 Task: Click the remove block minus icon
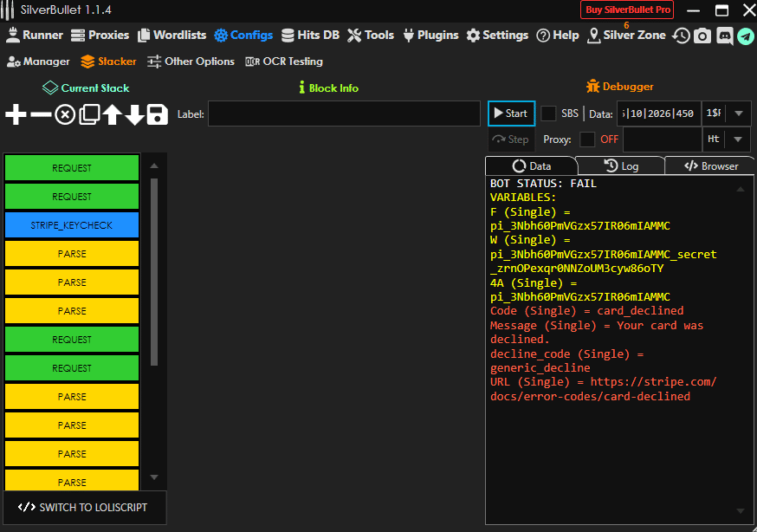pyautogui.click(x=41, y=114)
